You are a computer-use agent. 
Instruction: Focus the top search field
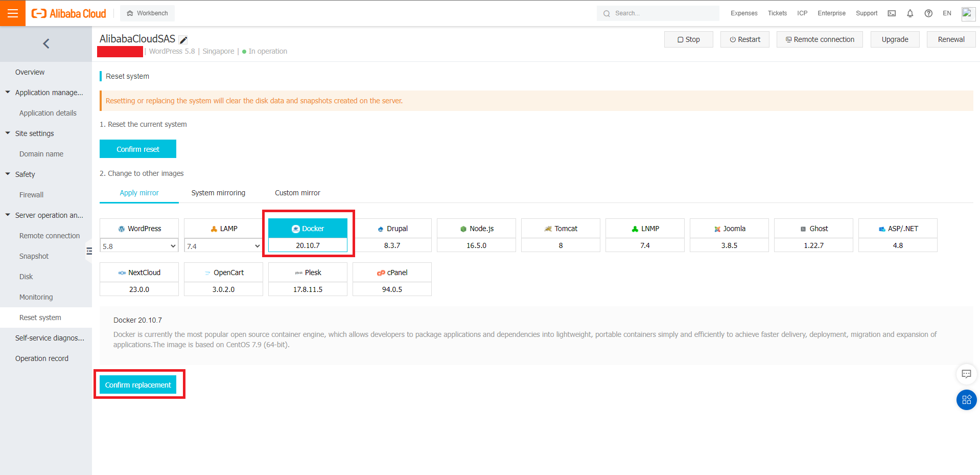pos(658,13)
